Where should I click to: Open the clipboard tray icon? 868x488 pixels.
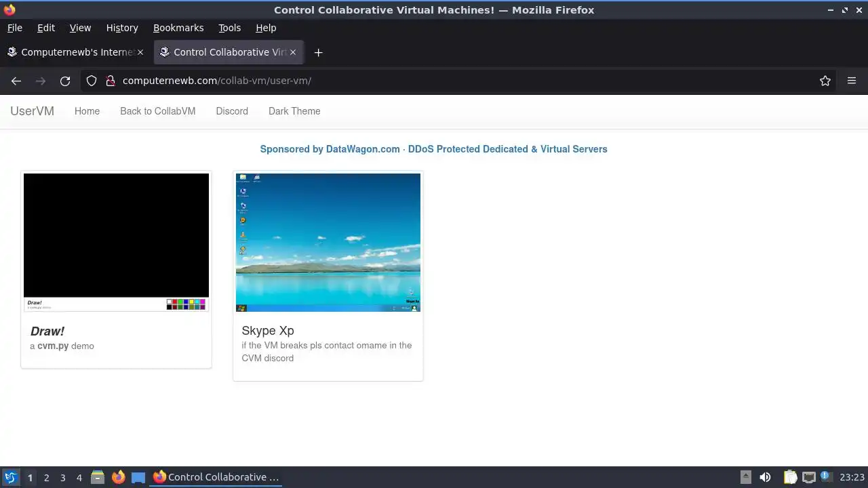pos(790,477)
